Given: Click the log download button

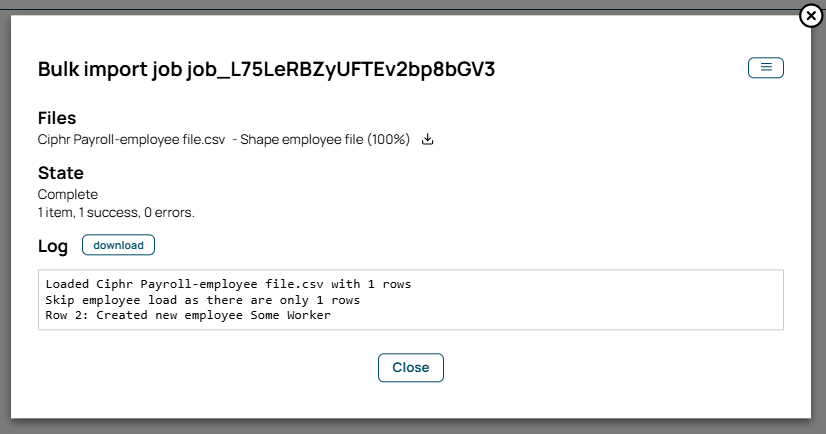Looking at the screenshot, I should click(119, 245).
